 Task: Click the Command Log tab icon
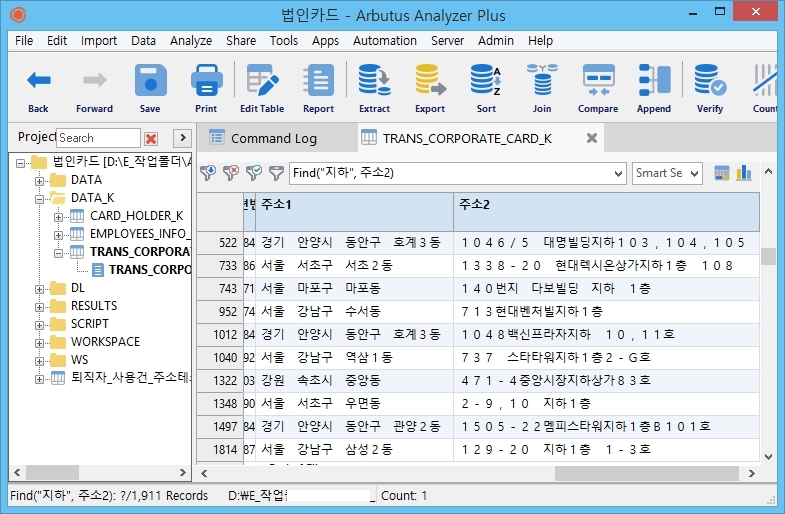click(217, 137)
